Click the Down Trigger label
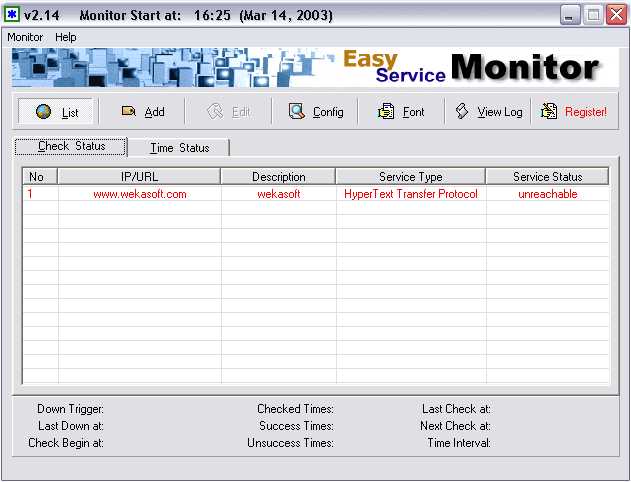The width and height of the screenshot is (631, 482). tap(70, 409)
